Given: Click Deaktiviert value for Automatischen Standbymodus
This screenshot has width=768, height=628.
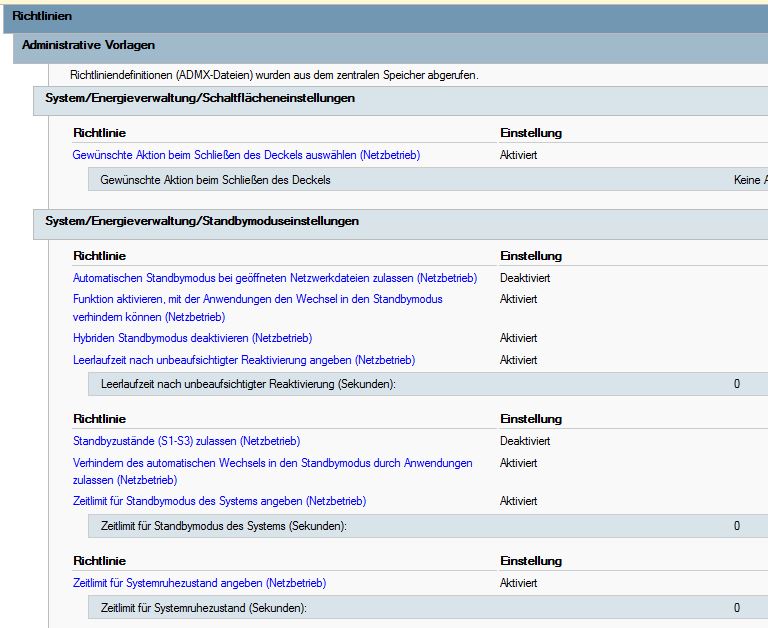Looking at the screenshot, I should pyautogui.click(x=525, y=278).
